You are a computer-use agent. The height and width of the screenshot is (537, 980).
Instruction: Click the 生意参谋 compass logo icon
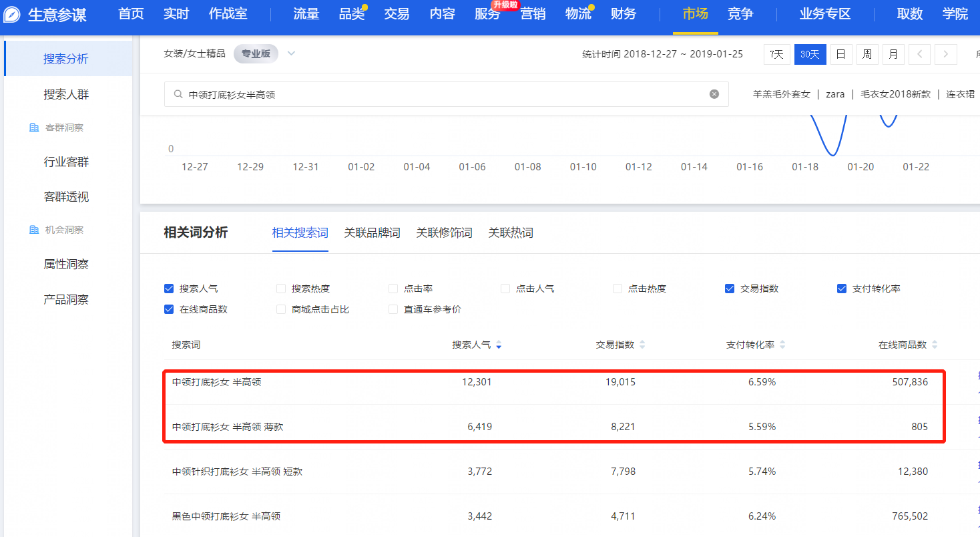[x=12, y=15]
